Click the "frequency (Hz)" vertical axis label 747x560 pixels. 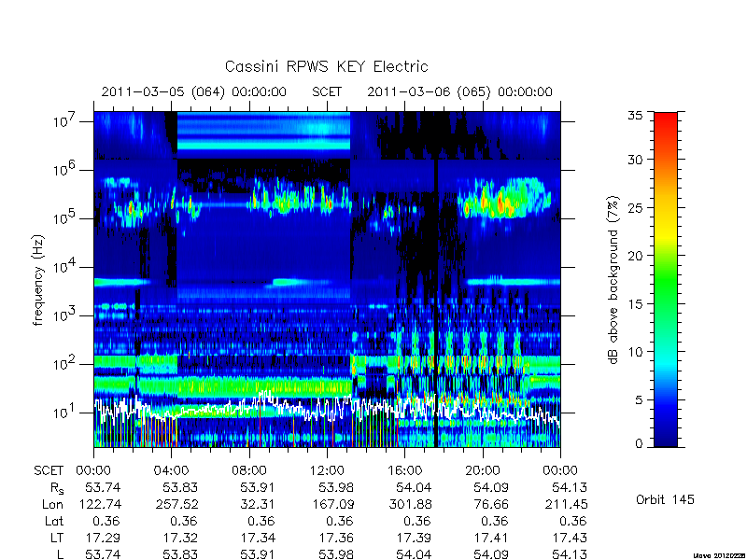coord(39,281)
